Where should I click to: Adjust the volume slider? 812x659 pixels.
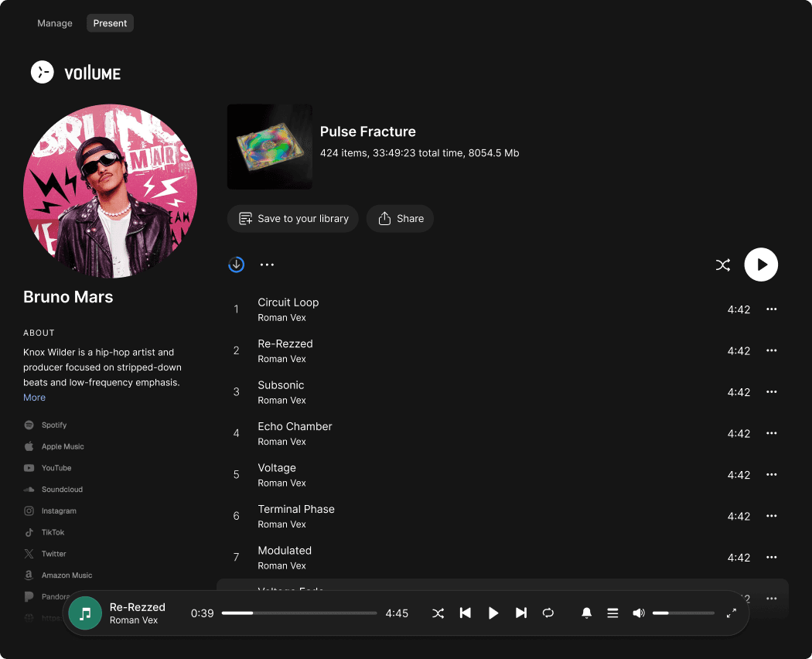coord(683,613)
